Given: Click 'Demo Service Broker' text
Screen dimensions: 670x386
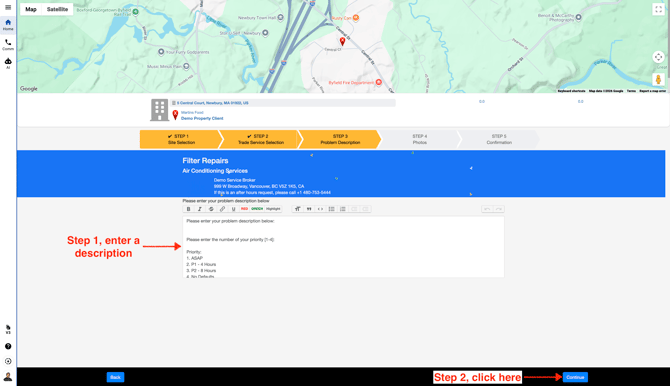Looking at the screenshot, I should tap(235, 180).
